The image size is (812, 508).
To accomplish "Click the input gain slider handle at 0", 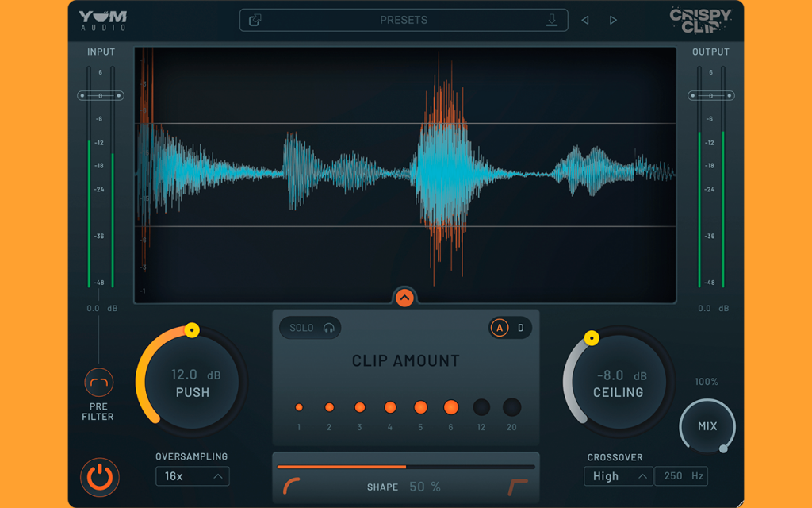I will coord(101,96).
